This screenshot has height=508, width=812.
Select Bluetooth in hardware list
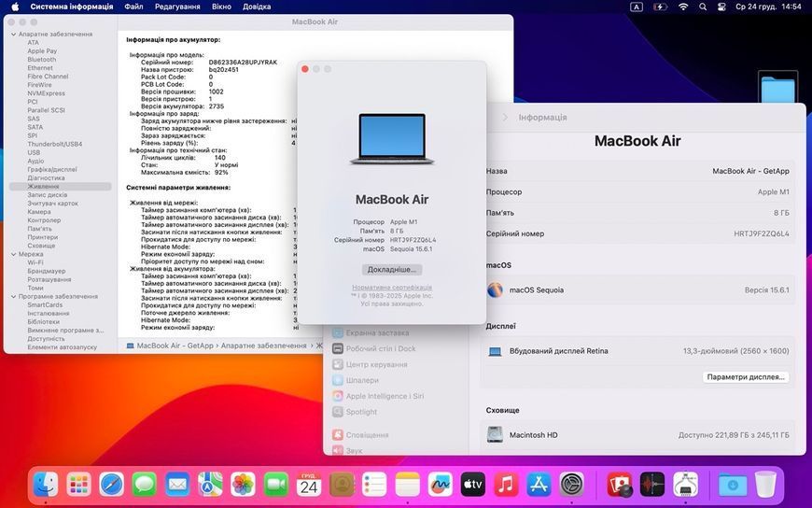(x=41, y=60)
